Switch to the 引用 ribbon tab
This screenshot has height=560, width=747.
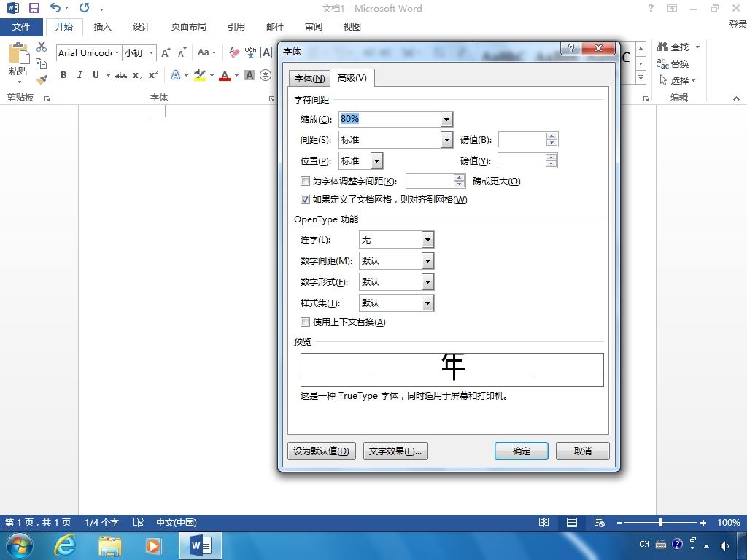point(236,27)
